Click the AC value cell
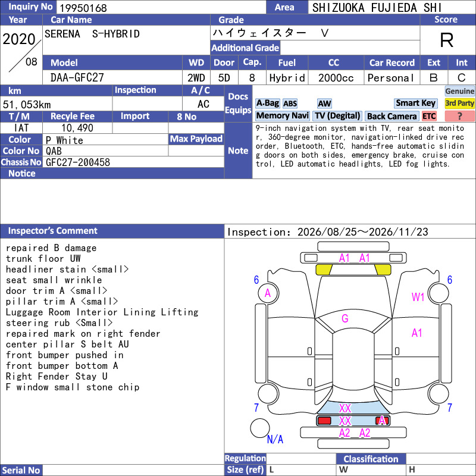 203,104
